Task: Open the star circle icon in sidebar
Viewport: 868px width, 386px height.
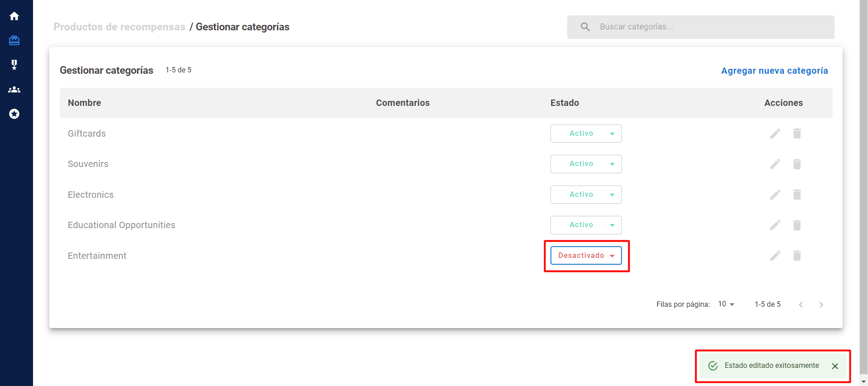Action: [14, 114]
